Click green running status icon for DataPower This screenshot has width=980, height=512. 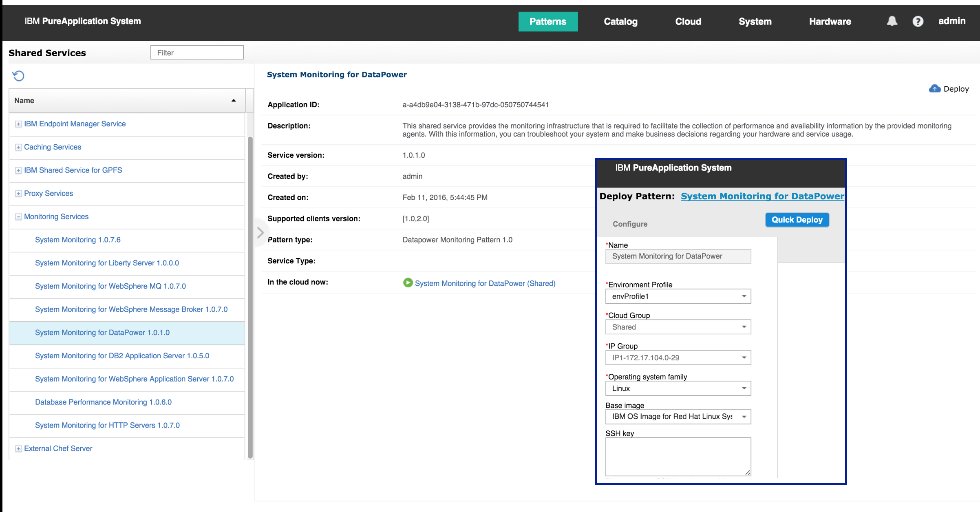[x=408, y=283]
